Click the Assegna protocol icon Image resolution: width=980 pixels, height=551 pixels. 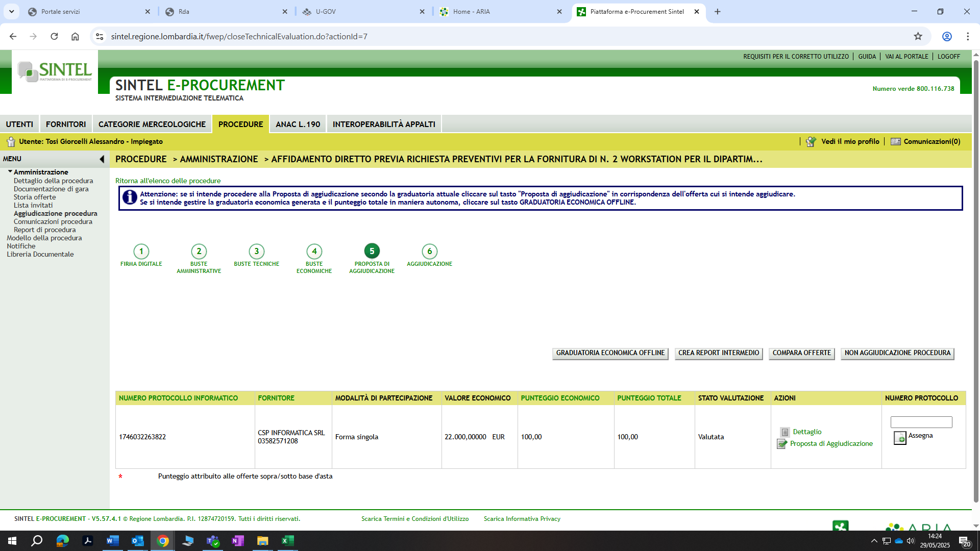[x=900, y=438]
